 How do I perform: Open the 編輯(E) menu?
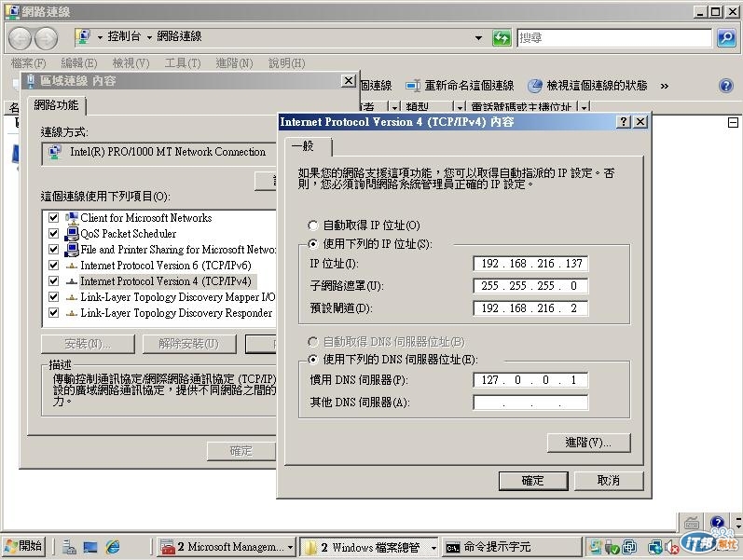pyautogui.click(x=79, y=63)
